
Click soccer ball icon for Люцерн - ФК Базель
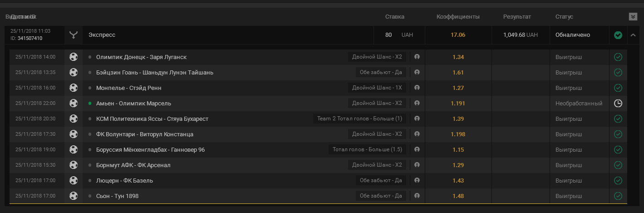[x=74, y=181]
